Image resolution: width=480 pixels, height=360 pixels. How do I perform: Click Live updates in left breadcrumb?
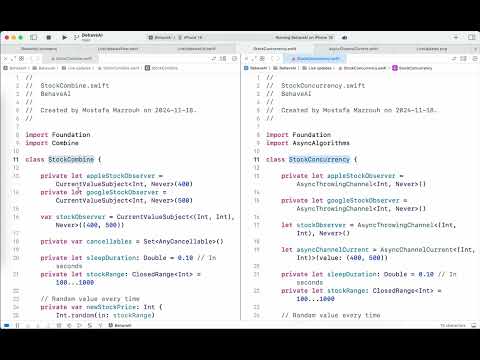(76, 68)
